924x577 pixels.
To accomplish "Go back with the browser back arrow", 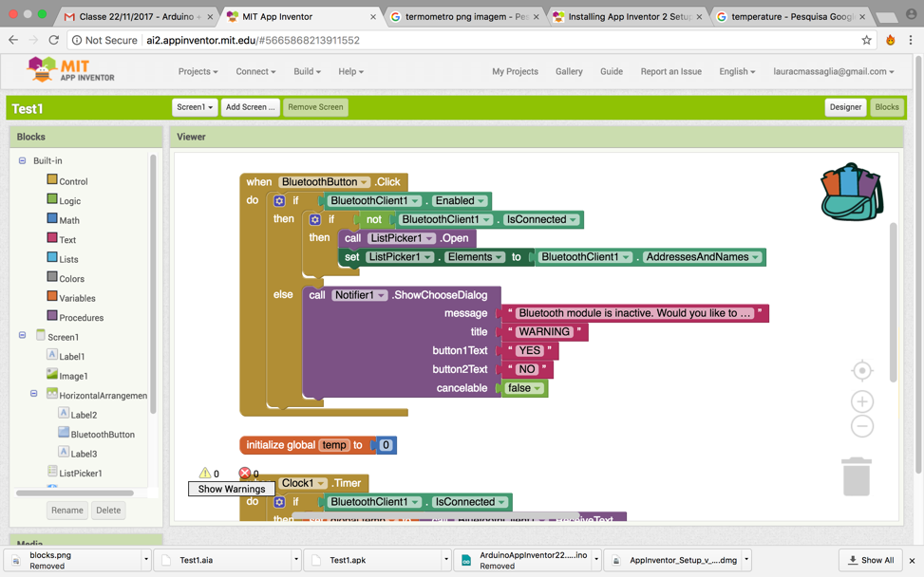I will [13, 40].
